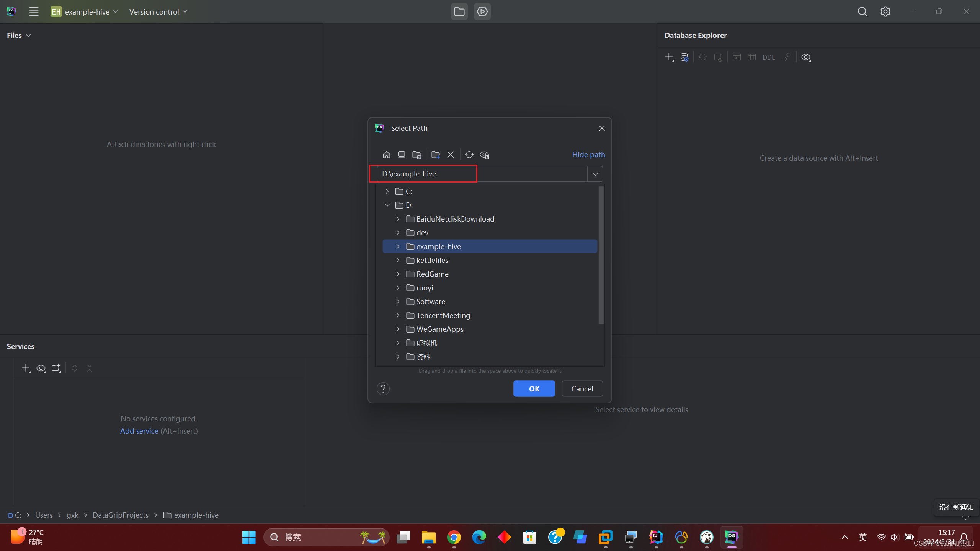Screen dimensions: 980x551
Task: Click the New Directory icon in dialog
Action: [x=435, y=155]
